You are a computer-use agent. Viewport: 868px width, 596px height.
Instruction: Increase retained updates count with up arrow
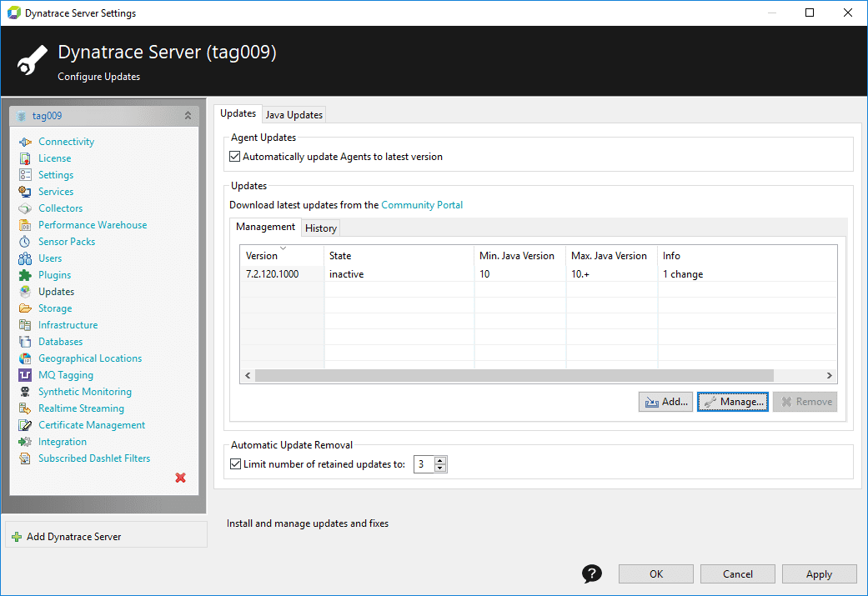click(x=440, y=460)
